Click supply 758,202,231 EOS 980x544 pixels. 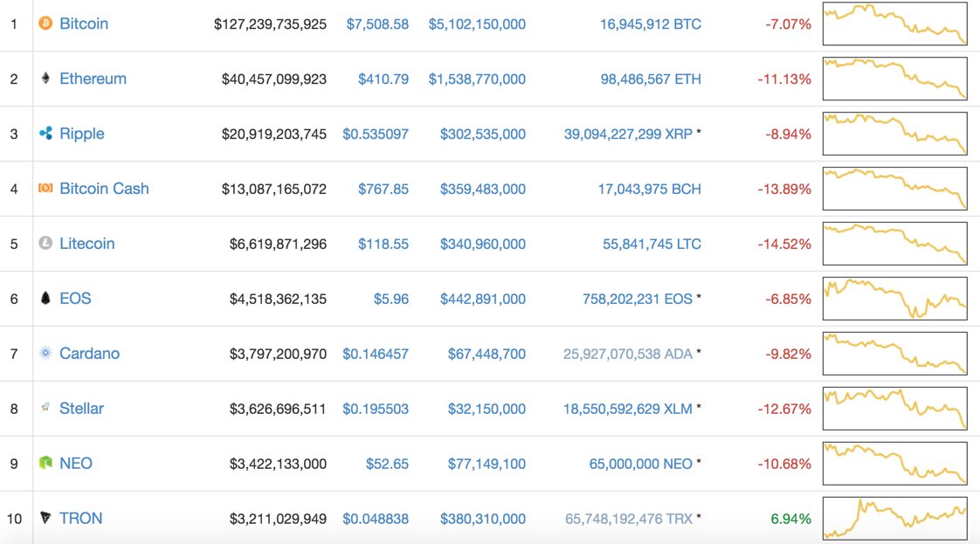click(x=638, y=300)
